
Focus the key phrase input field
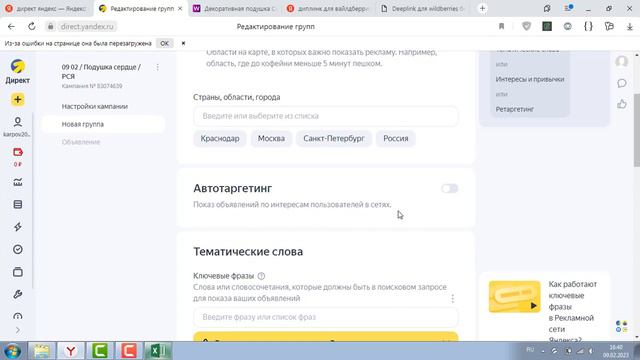tap(326, 317)
